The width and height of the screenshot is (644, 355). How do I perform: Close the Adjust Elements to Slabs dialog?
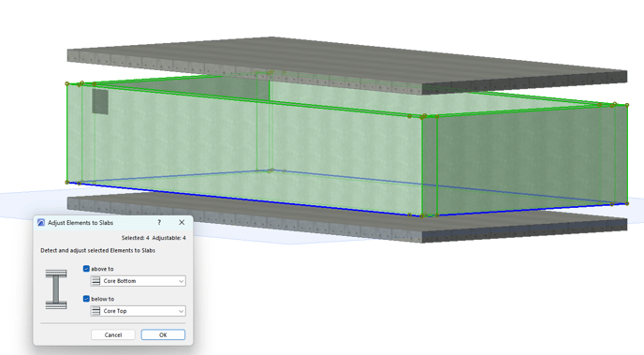pos(182,222)
